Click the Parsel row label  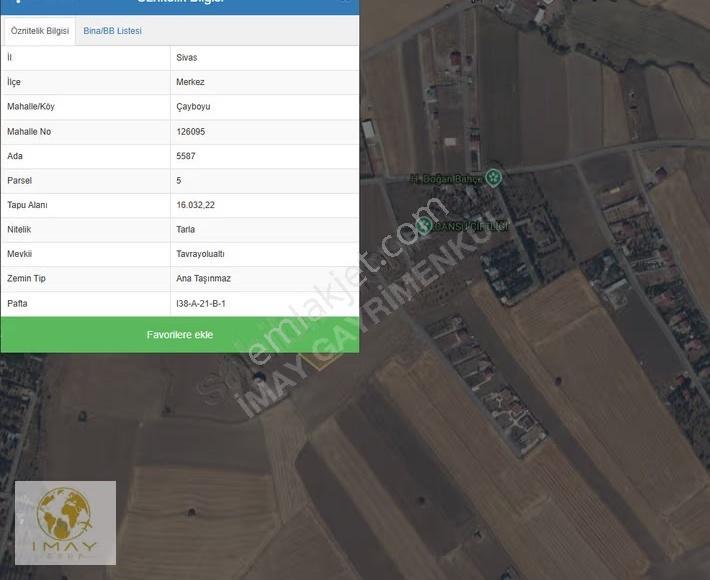[19, 181]
